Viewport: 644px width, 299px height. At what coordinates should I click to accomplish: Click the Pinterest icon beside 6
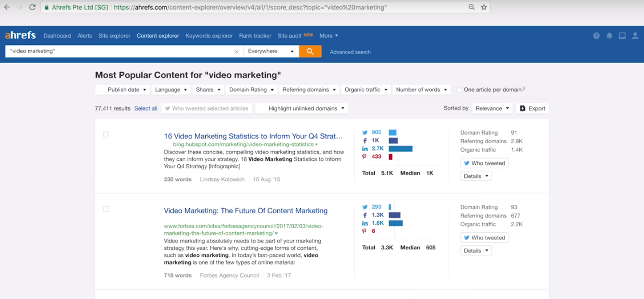click(x=364, y=231)
